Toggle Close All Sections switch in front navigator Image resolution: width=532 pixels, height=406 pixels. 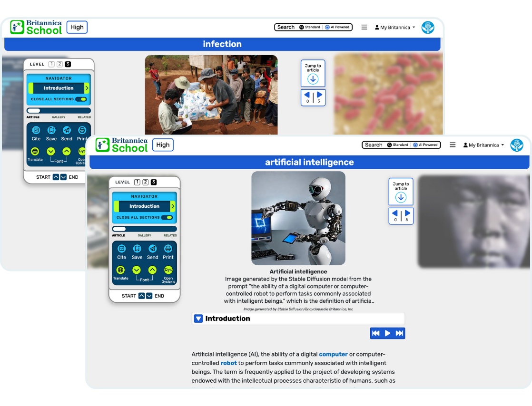(167, 217)
